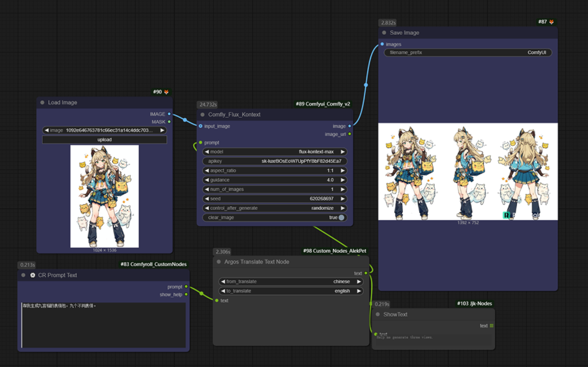The width and height of the screenshot is (588, 367).
Task: Collapse the Argos Translate Text Node dot
Action: click(219, 262)
